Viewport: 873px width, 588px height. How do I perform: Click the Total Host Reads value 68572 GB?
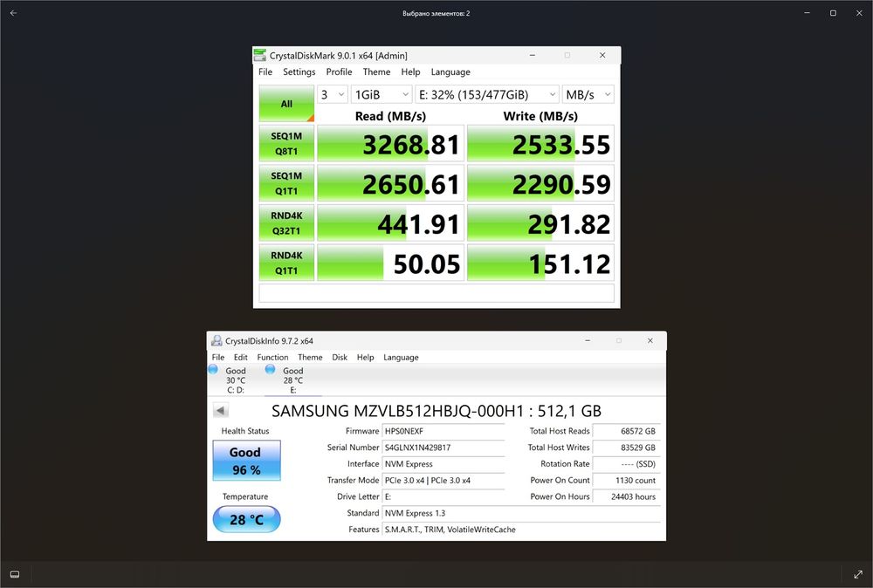626,431
